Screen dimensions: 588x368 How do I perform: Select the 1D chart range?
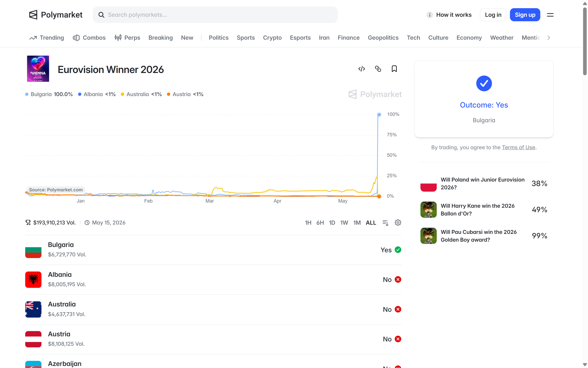coord(332,223)
